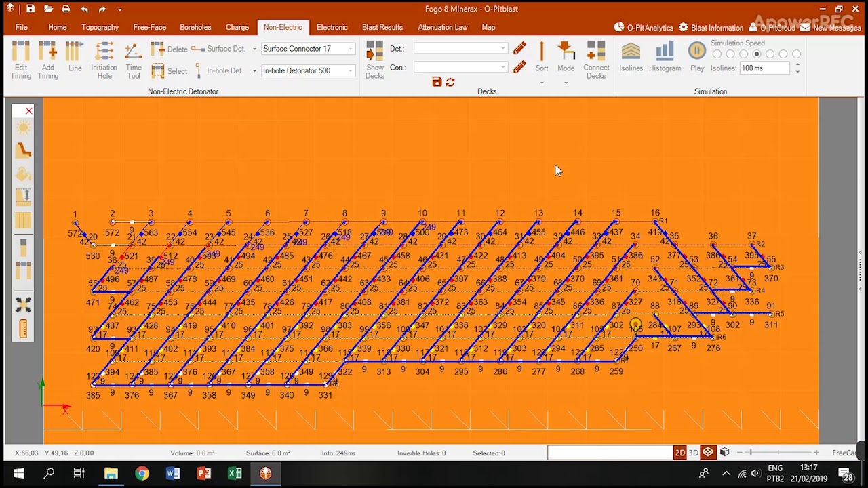Image resolution: width=868 pixels, height=488 pixels.
Task: Click the terrain surface icon in side toolbar
Action: [23, 150]
